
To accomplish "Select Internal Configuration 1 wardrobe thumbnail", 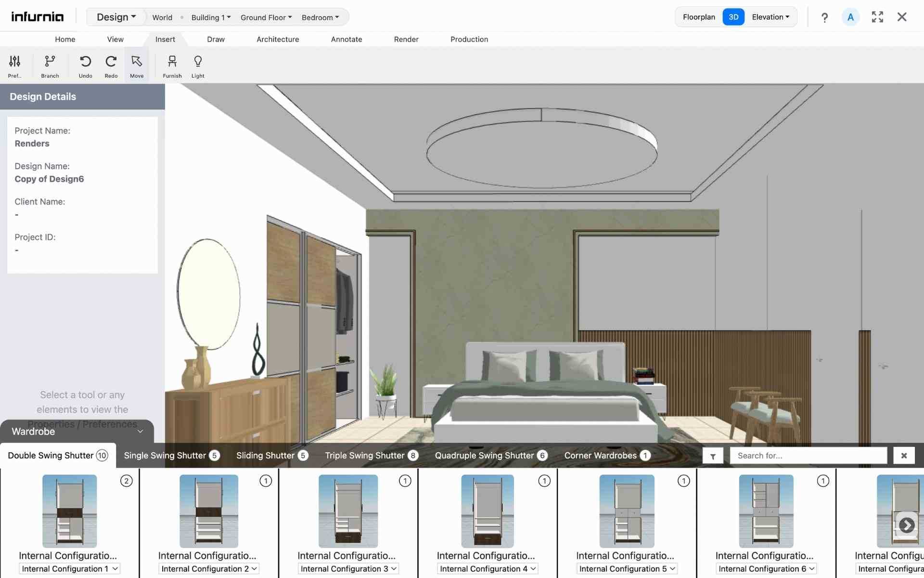I will (69, 511).
